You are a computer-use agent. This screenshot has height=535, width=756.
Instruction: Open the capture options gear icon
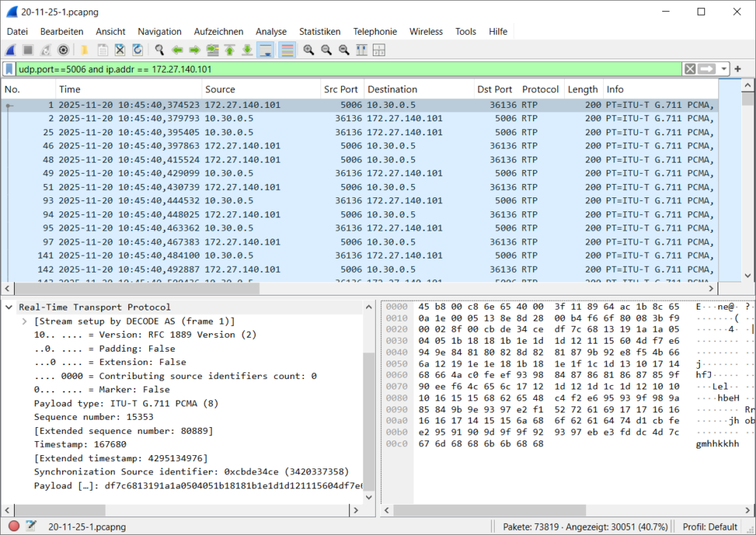(62, 50)
